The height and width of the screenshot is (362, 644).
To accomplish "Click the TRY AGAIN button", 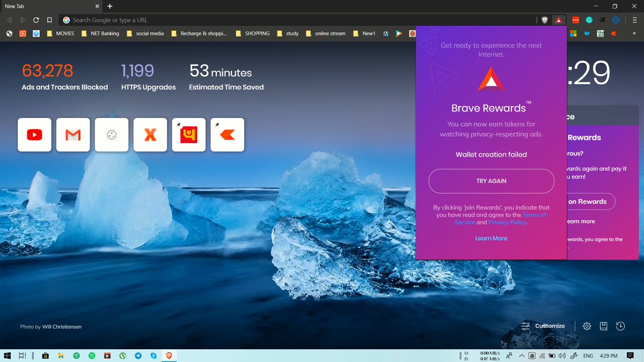I will (491, 181).
